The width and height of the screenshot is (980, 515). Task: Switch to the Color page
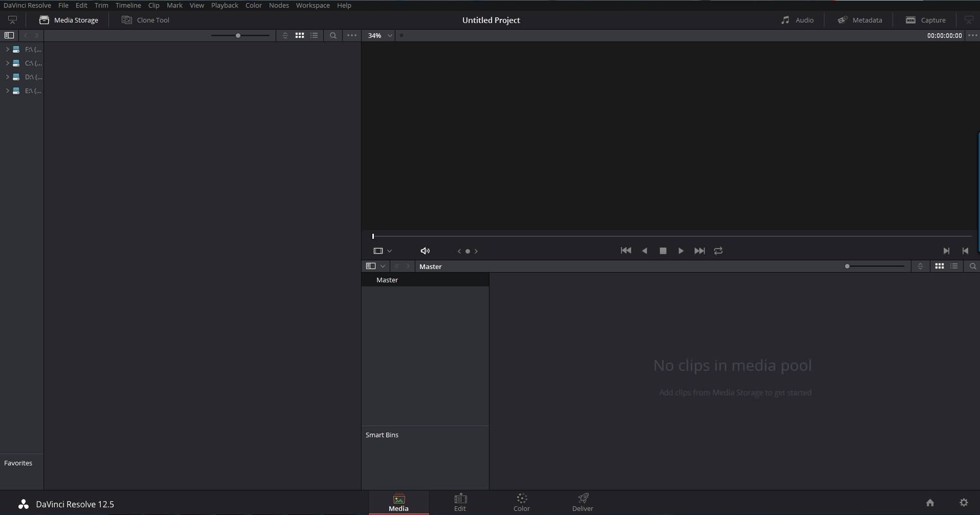522,503
